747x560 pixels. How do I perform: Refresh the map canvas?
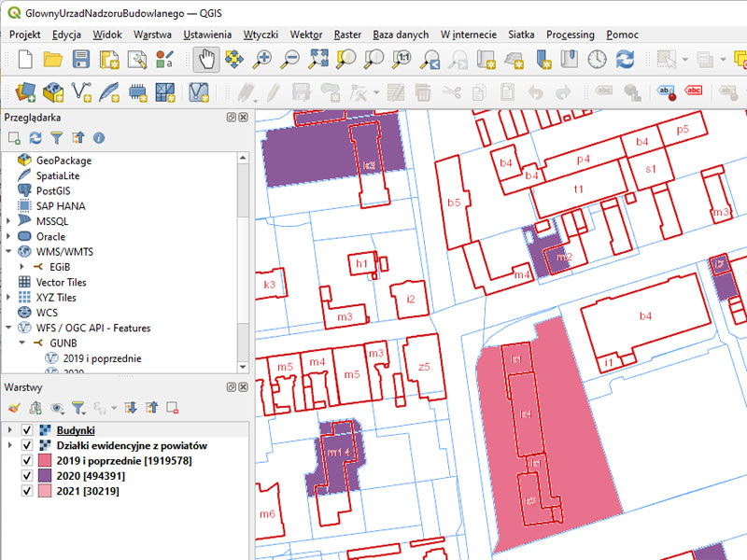coord(625,60)
